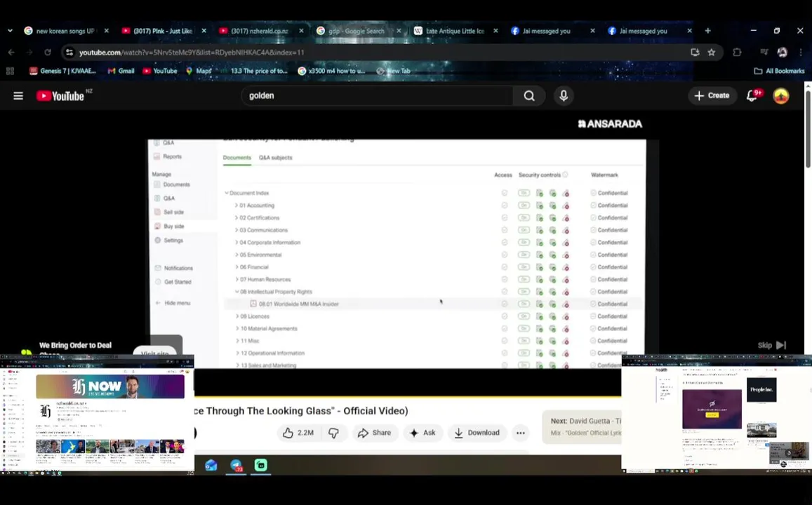Open the Genesis 7 KJVAAE bookmark
This screenshot has width=812, height=505.
point(62,71)
